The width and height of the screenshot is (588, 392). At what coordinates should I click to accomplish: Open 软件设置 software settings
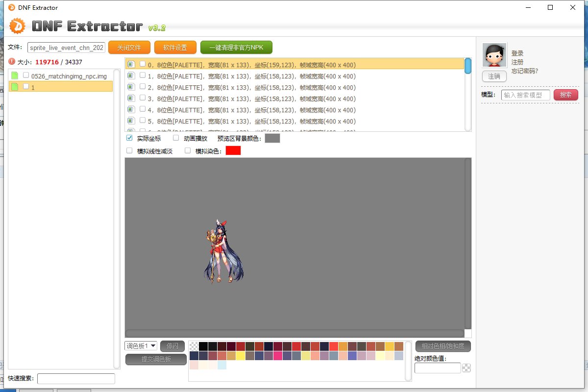click(175, 48)
